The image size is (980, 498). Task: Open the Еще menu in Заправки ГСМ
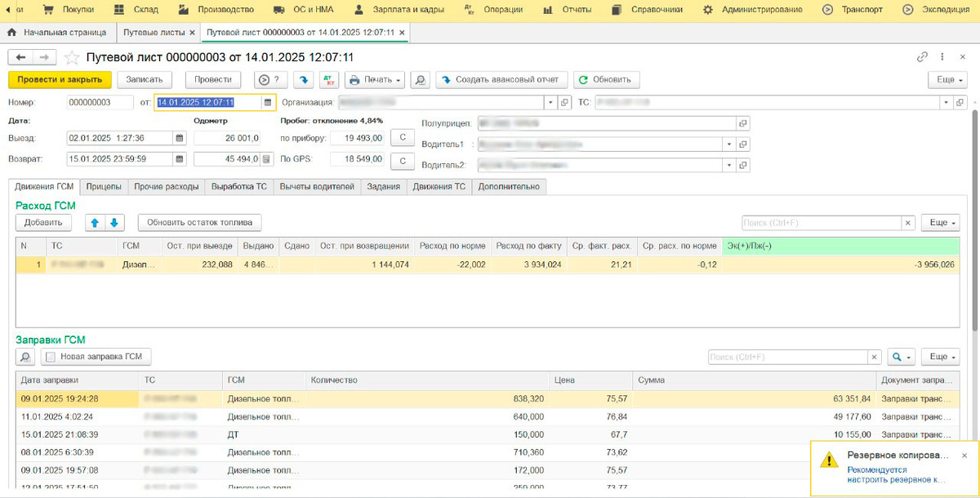click(x=940, y=357)
